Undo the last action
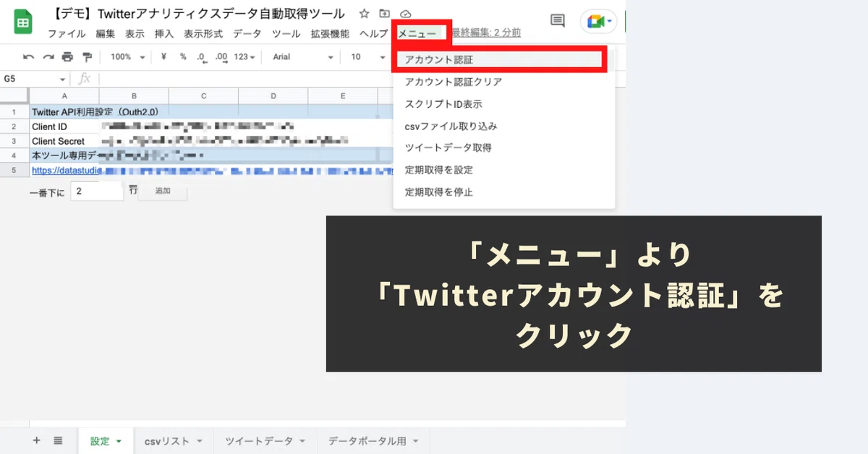 pyautogui.click(x=28, y=57)
